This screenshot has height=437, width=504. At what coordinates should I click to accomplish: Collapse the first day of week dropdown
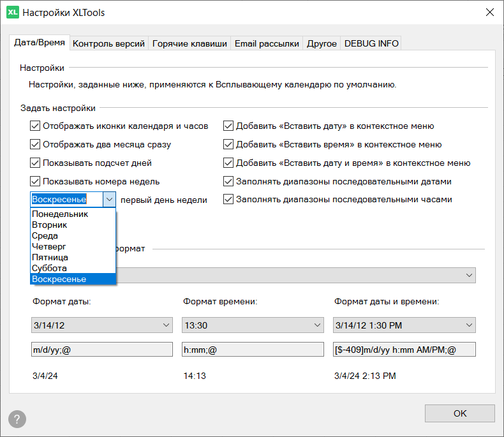[x=109, y=200]
